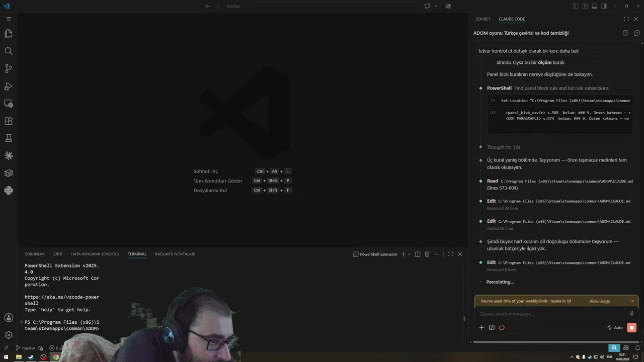Image resolution: width=644 pixels, height=362 pixels.
Task: Maximize the secondary side bar panel
Action: point(626,19)
